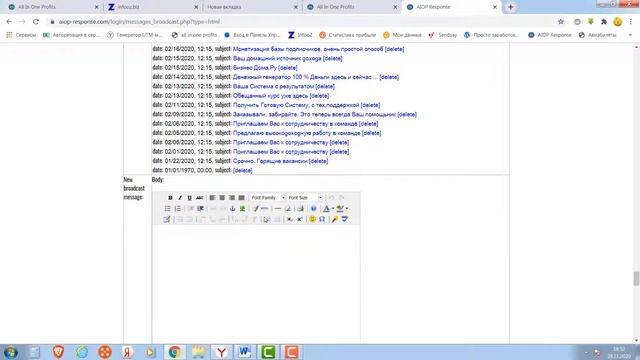
Task: Insert an image into the message
Action: (242, 209)
